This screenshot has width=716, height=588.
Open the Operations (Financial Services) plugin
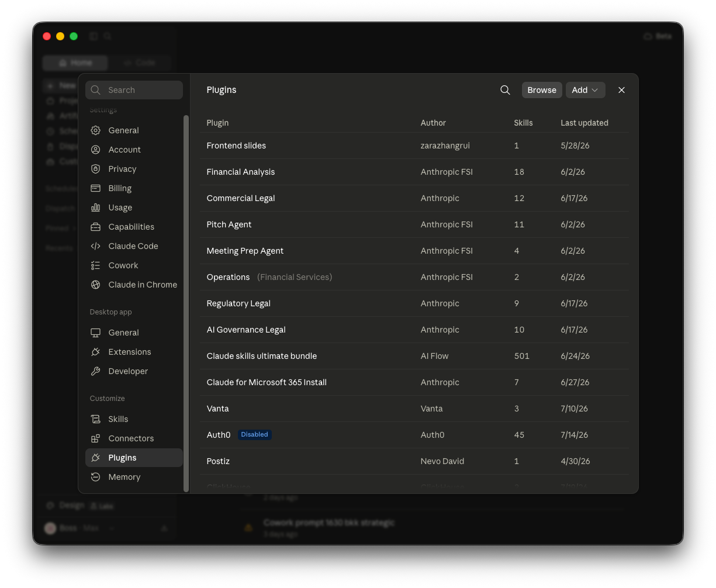pos(269,277)
